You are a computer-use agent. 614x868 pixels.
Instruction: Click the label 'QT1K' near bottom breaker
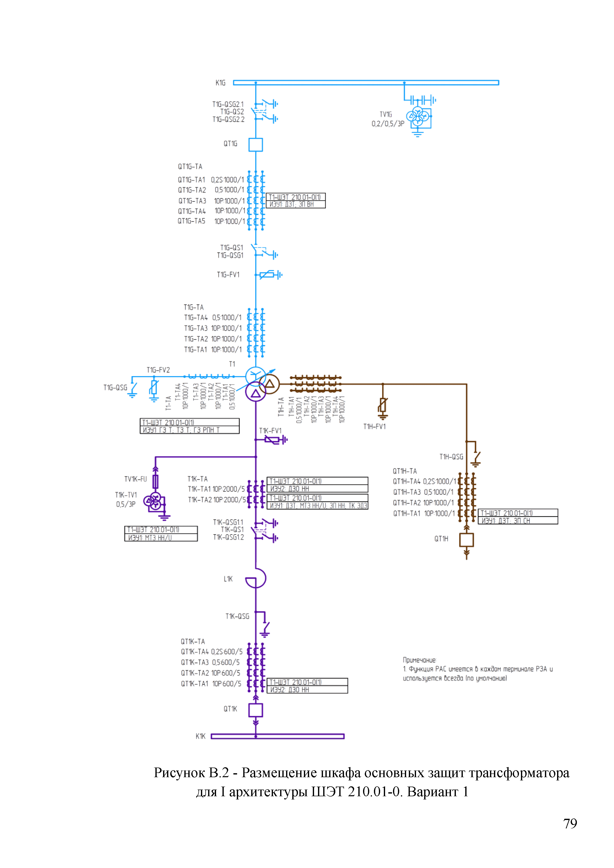pos(230,709)
